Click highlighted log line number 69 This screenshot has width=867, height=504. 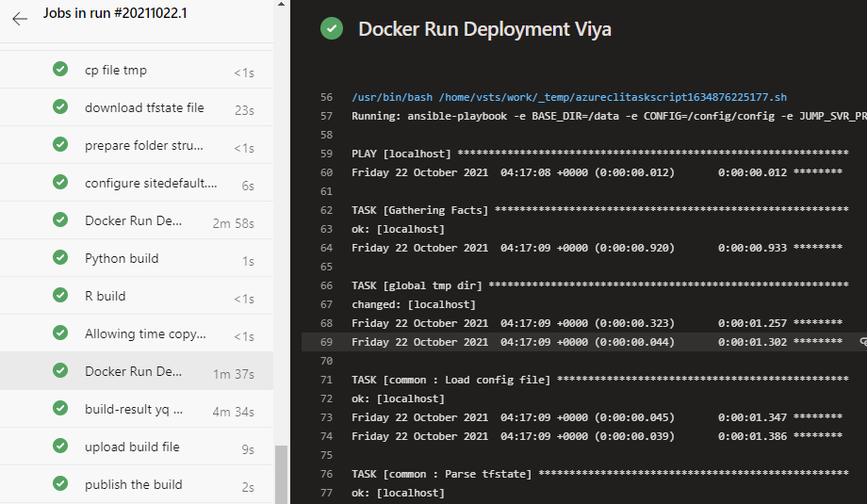pyautogui.click(x=326, y=342)
